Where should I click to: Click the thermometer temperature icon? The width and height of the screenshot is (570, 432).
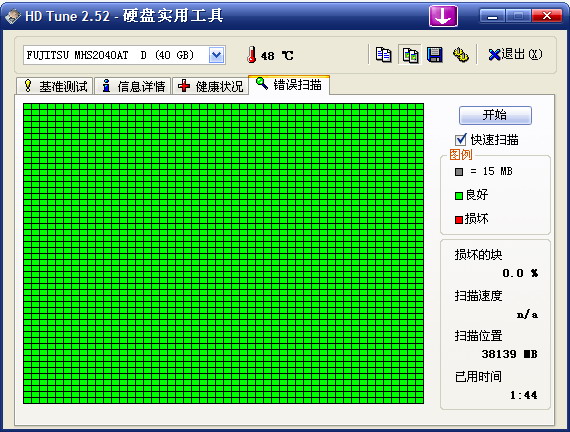click(251, 55)
